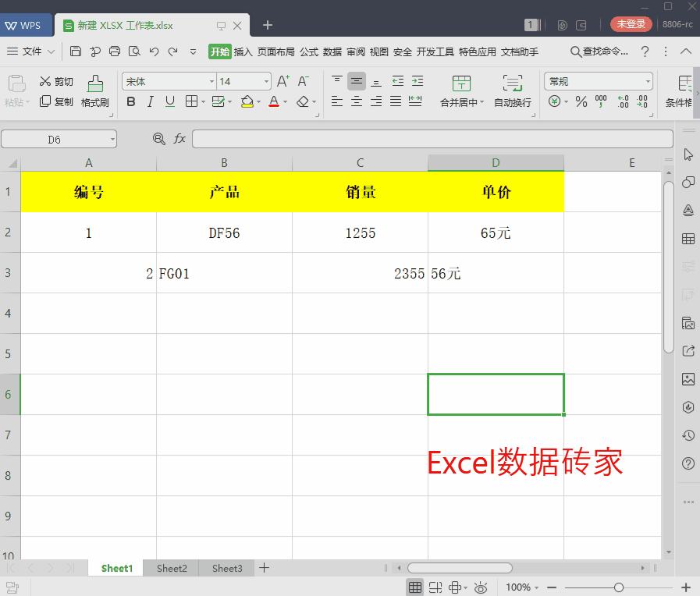Open the 文件 menu

pyautogui.click(x=30, y=51)
